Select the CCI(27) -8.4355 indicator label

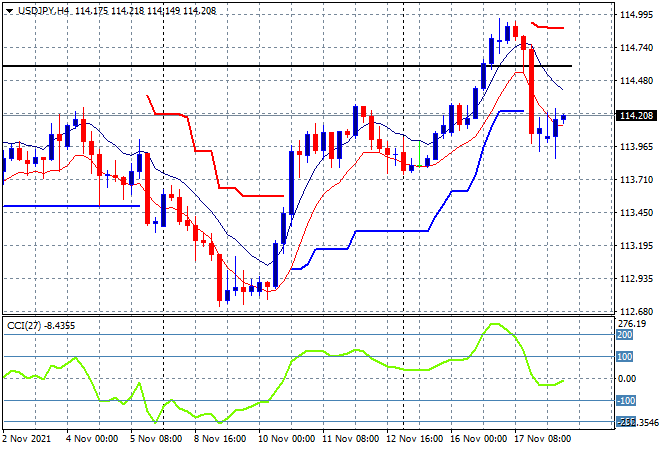tap(41, 326)
